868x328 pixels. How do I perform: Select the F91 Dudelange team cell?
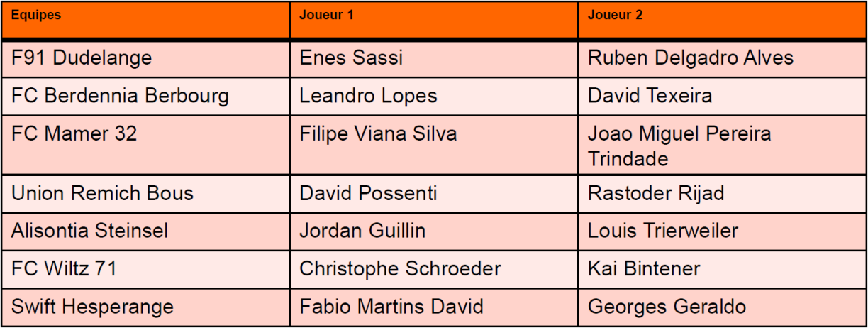82,58
